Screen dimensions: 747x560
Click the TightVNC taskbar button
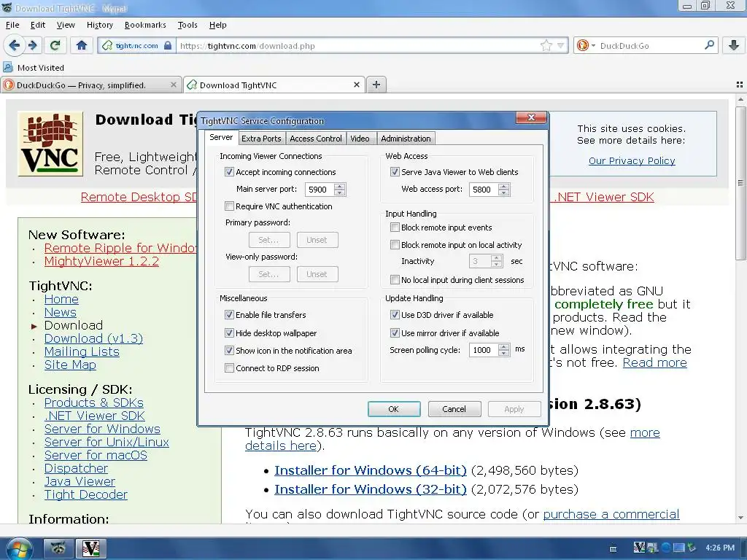pyautogui.click(x=91, y=549)
